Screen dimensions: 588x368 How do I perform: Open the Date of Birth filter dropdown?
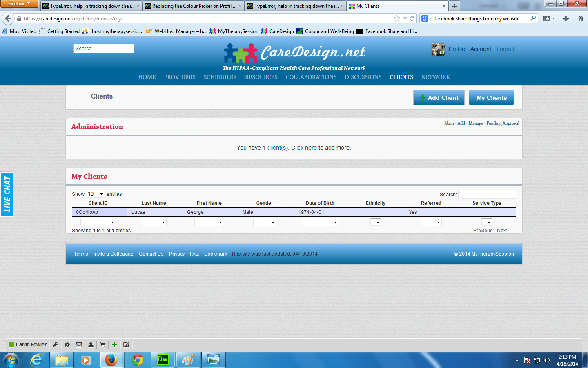point(320,222)
